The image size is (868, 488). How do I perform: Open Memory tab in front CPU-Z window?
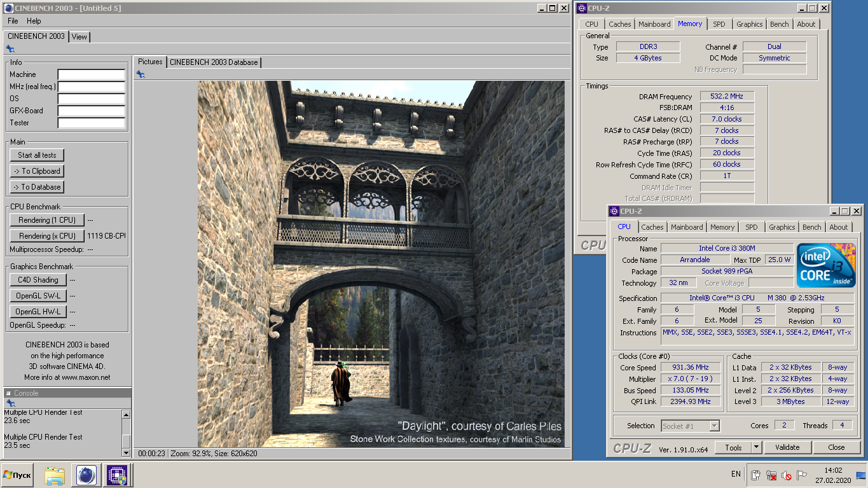pyautogui.click(x=722, y=227)
